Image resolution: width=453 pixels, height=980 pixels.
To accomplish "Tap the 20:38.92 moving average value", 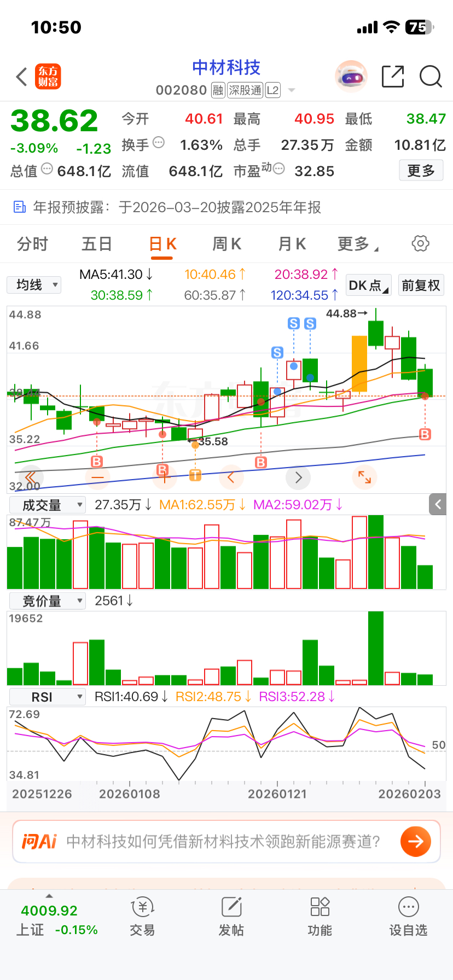I will pos(306,274).
